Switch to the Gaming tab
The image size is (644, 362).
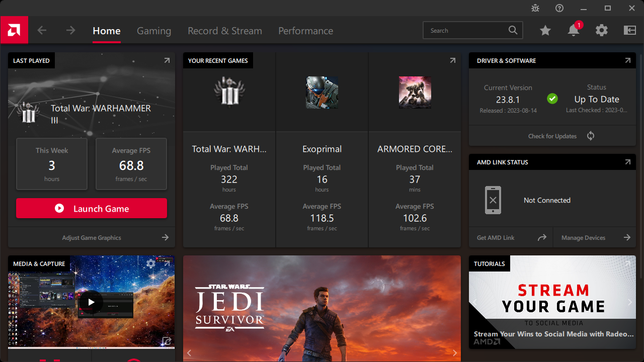[154, 31]
